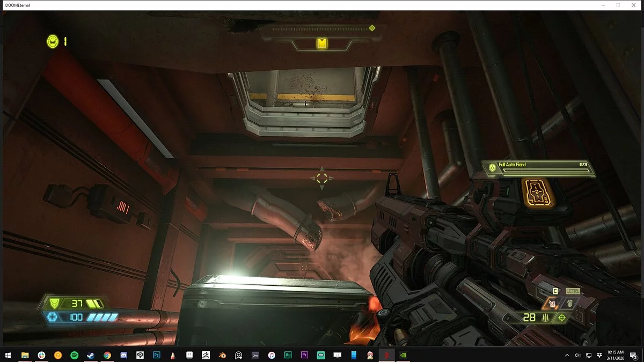Open Slack from the taskbar

click(41, 355)
